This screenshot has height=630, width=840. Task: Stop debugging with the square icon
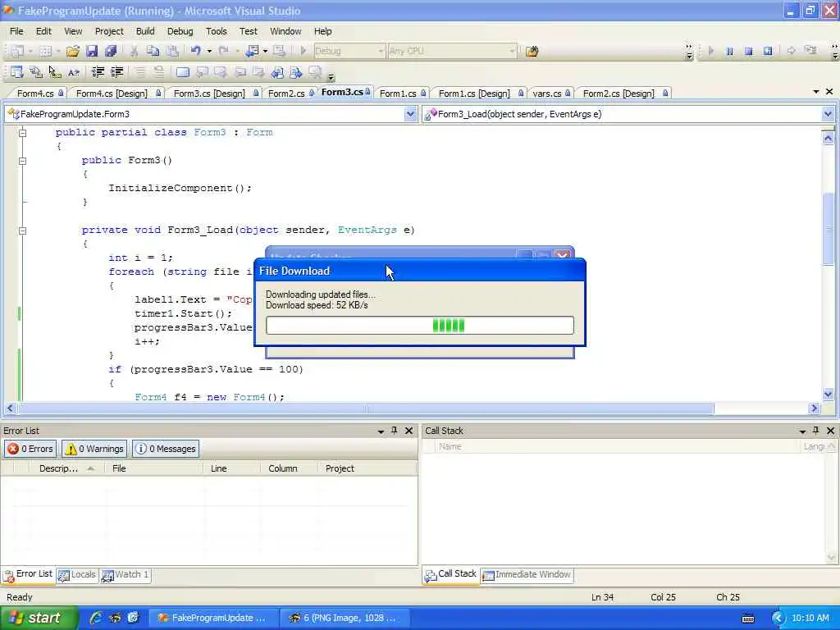(x=748, y=51)
